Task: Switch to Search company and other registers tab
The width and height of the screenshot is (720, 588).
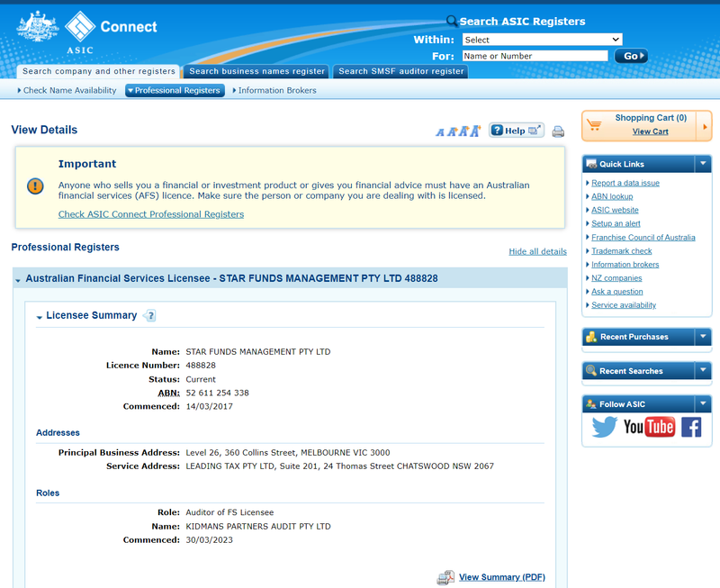Action: [x=99, y=71]
